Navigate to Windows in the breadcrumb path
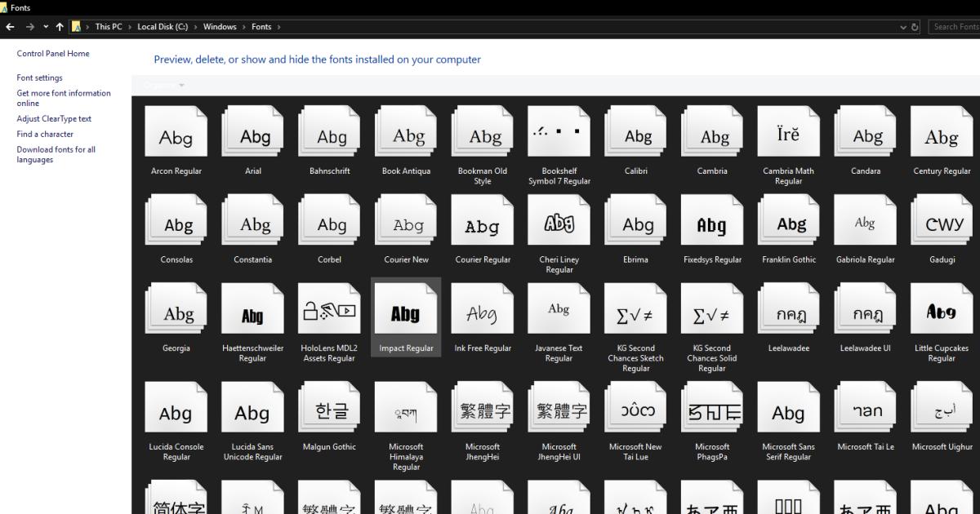 (x=220, y=26)
